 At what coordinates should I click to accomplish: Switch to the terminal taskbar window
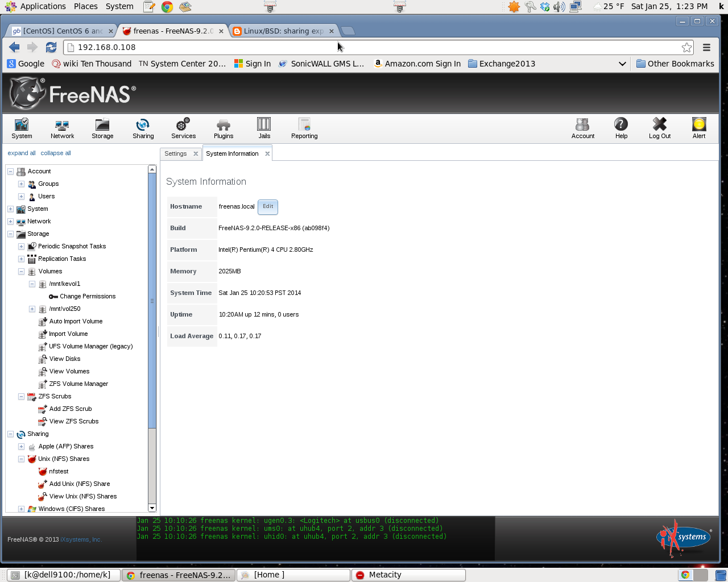pos(64,575)
